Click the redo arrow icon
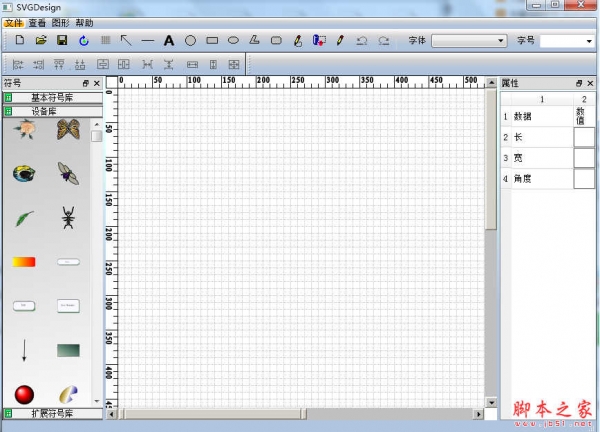The height and width of the screenshot is (432, 600). click(384, 41)
